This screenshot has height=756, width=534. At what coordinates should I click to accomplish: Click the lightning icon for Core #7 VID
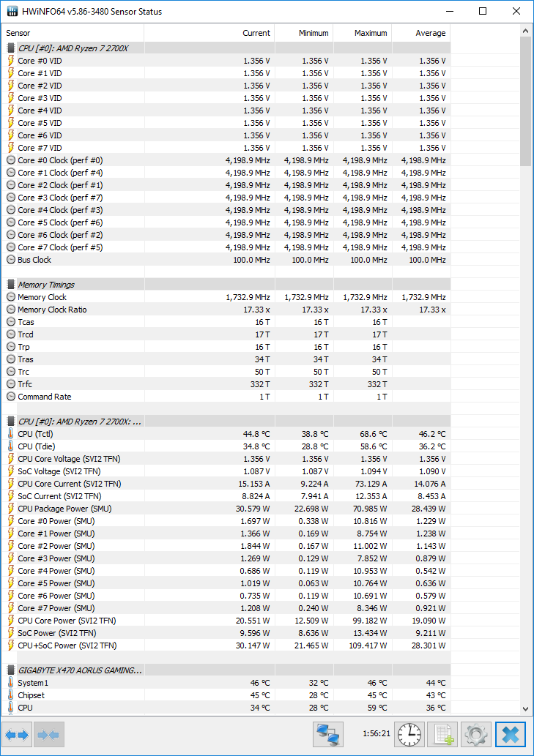tap(11, 148)
